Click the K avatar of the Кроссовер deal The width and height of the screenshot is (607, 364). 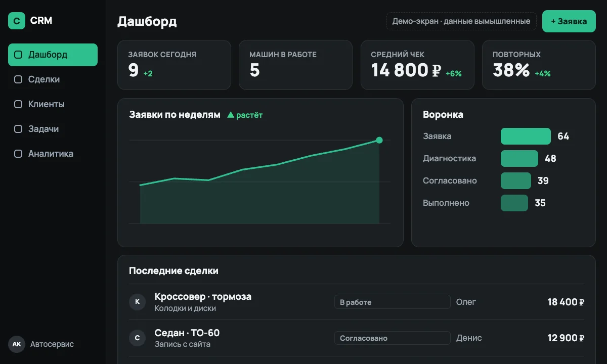[x=137, y=302]
